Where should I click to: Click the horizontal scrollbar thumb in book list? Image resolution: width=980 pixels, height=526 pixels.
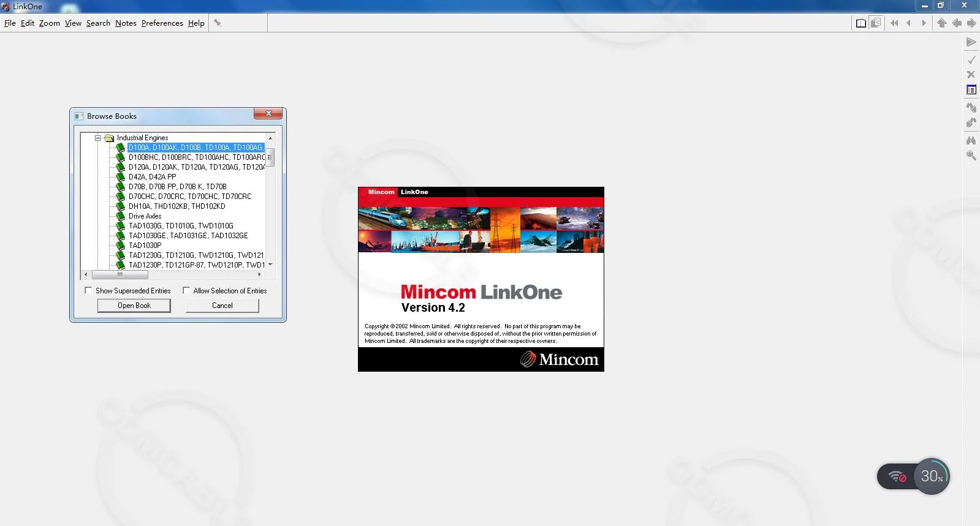click(x=120, y=274)
